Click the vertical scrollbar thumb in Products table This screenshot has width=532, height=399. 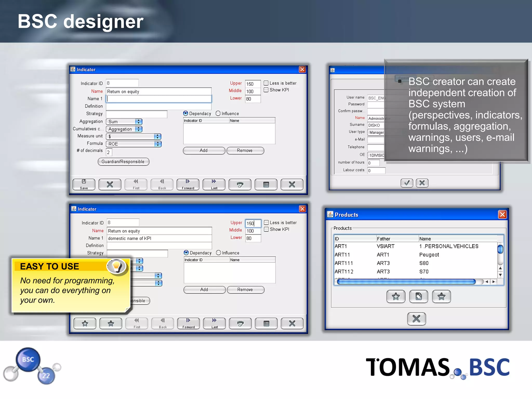500,249
